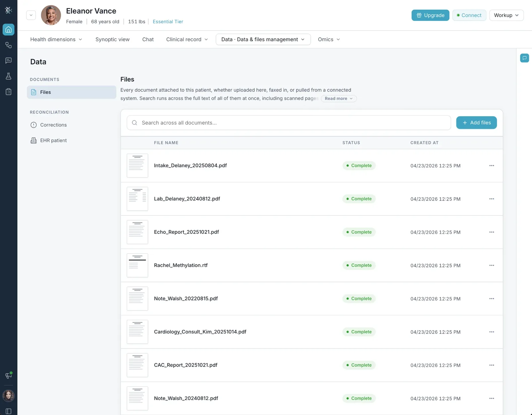532x415 pixels.
Task: Open the Essential Tier link
Action: pos(168,22)
